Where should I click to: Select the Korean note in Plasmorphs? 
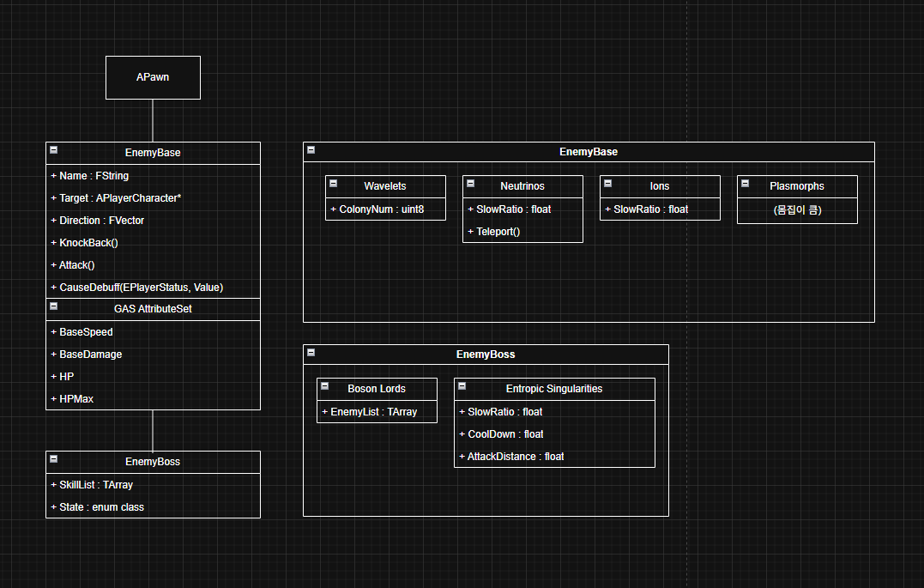797,210
